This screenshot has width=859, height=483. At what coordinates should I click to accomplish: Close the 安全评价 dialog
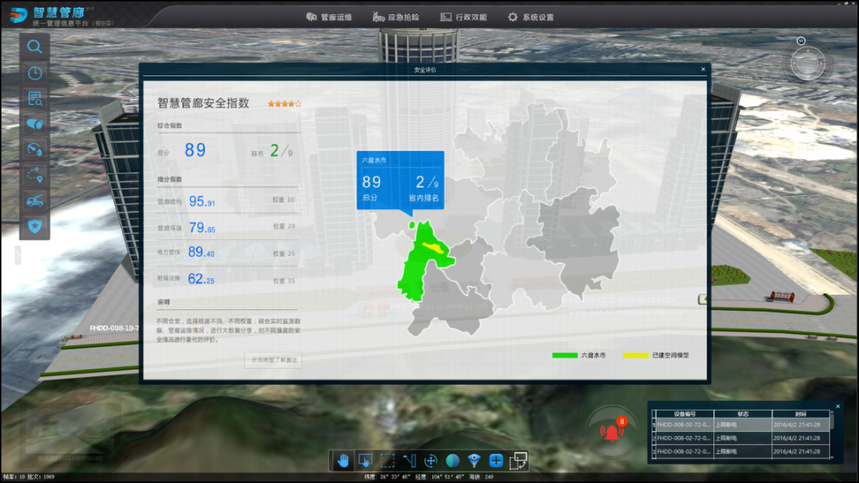(703, 69)
